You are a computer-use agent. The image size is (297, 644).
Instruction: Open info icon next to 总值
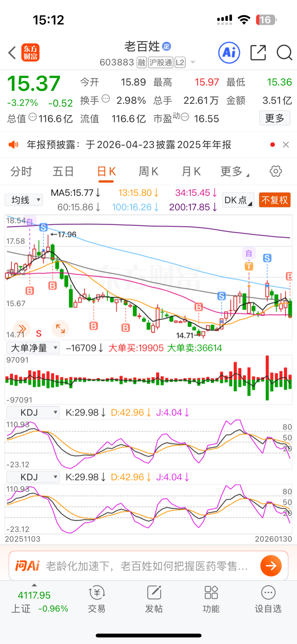[33, 117]
